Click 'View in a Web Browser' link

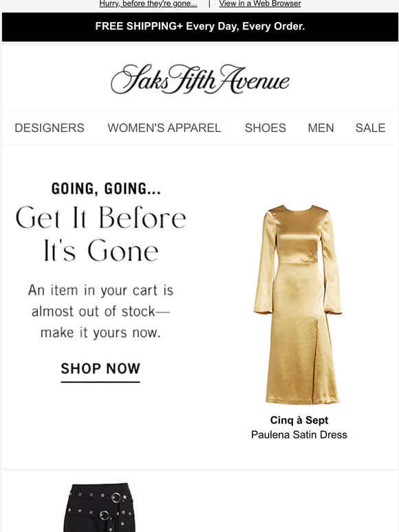[260, 3]
